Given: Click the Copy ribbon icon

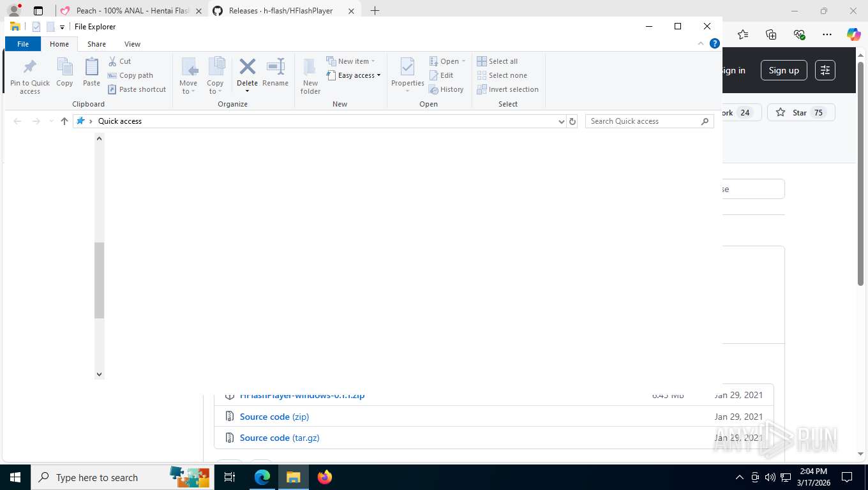Looking at the screenshot, I should (64, 72).
